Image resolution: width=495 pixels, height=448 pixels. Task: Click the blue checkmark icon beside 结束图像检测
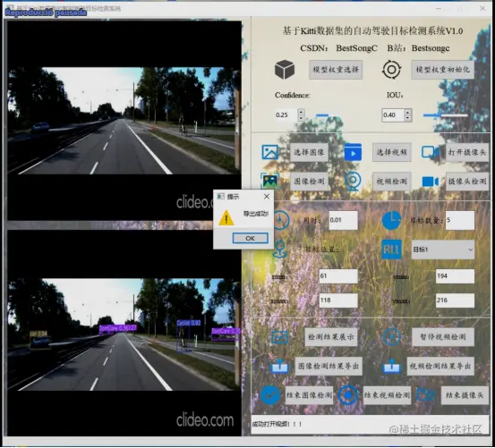(270, 395)
